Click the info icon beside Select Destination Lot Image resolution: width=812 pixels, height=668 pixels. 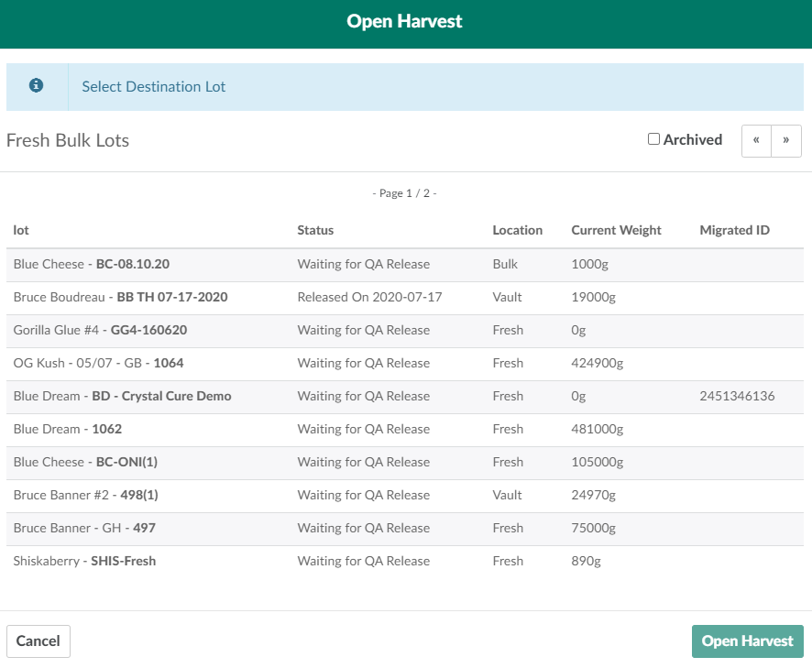click(x=37, y=86)
